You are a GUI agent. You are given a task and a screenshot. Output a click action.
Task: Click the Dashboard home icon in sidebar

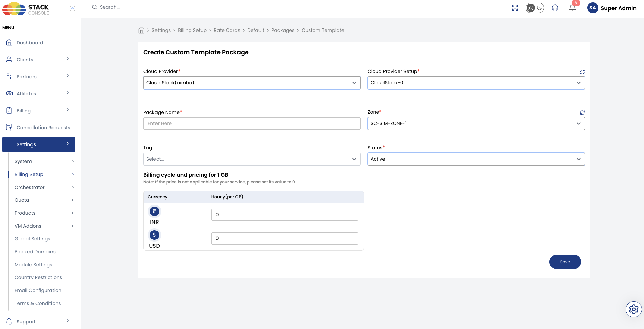coord(9,42)
